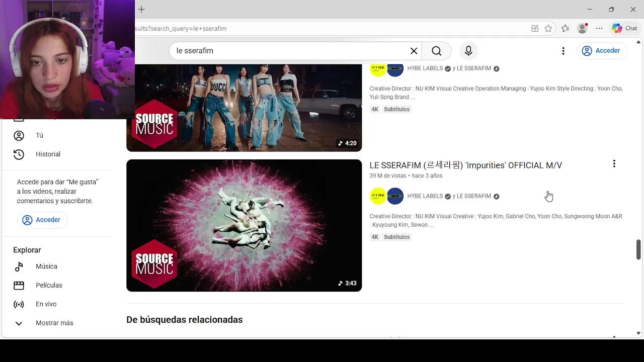
Task: Click the magnifier search button
Action: (x=436, y=51)
